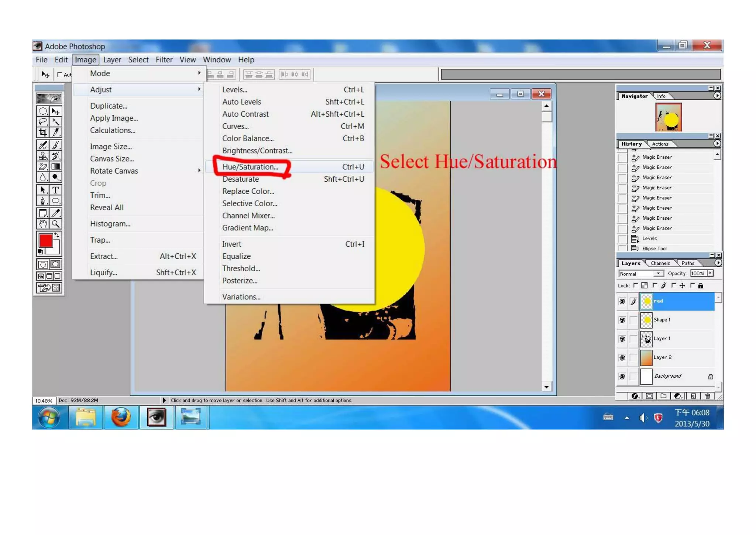The width and height of the screenshot is (756, 535).
Task: Hide Layer 2 visibility eye
Action: tap(622, 358)
